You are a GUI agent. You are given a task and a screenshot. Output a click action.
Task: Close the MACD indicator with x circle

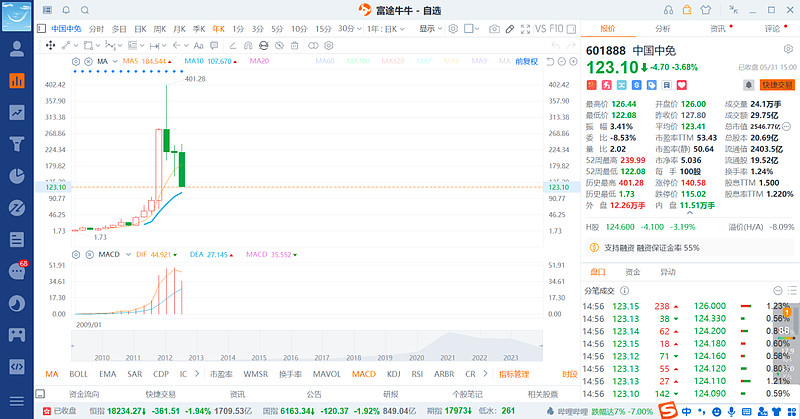tap(90, 254)
